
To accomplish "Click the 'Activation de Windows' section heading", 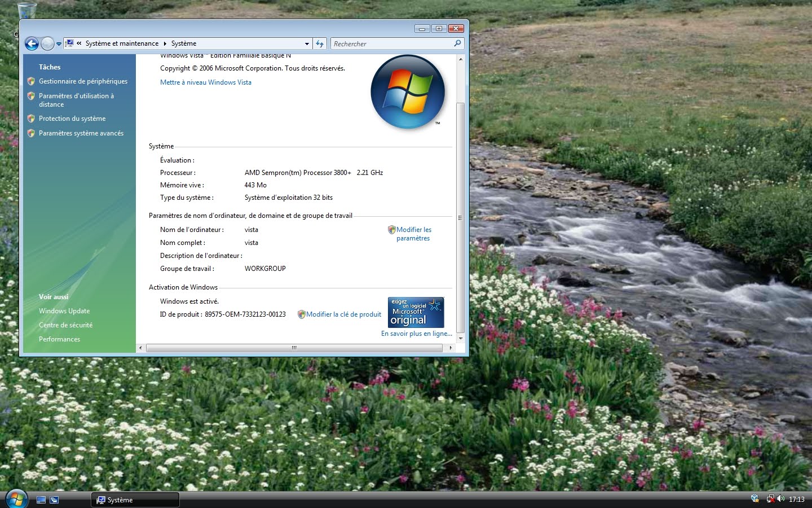I will [183, 287].
